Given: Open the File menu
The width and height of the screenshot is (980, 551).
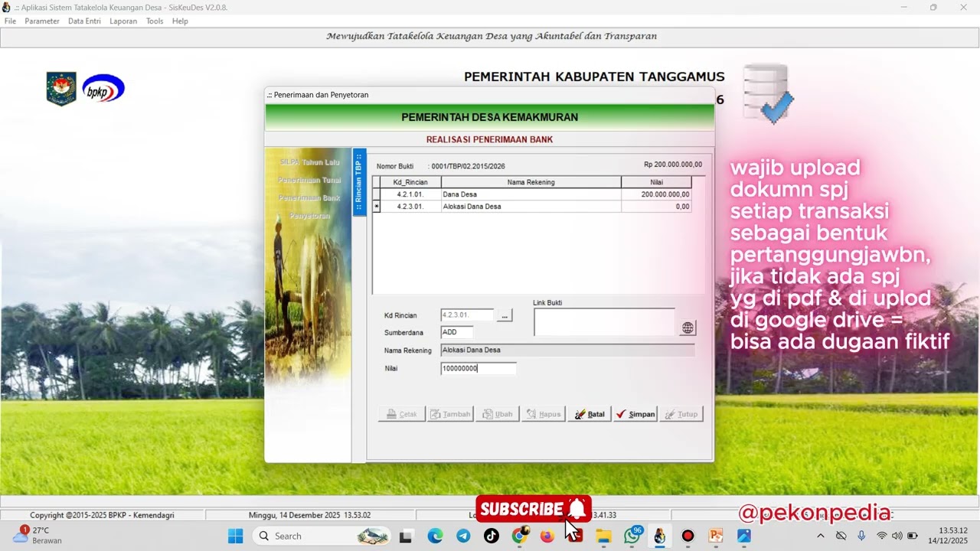Looking at the screenshot, I should (10, 21).
